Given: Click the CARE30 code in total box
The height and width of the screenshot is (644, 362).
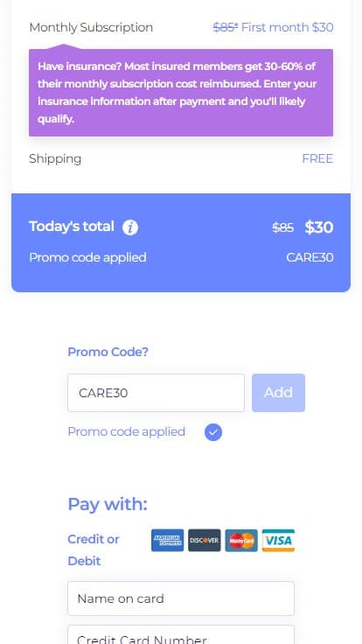Looking at the screenshot, I should tap(310, 257).
